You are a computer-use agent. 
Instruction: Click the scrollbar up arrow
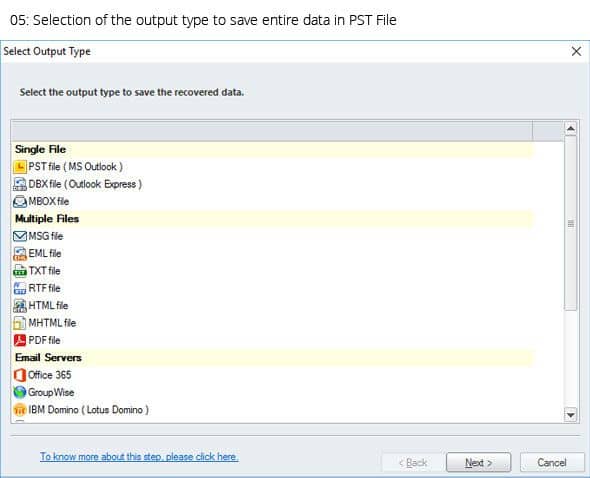click(570, 129)
